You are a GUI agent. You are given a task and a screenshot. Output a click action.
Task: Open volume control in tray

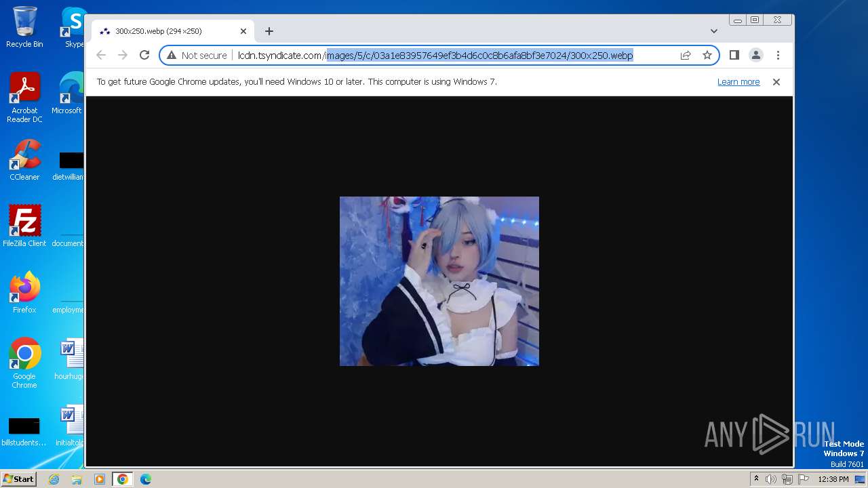(771, 479)
